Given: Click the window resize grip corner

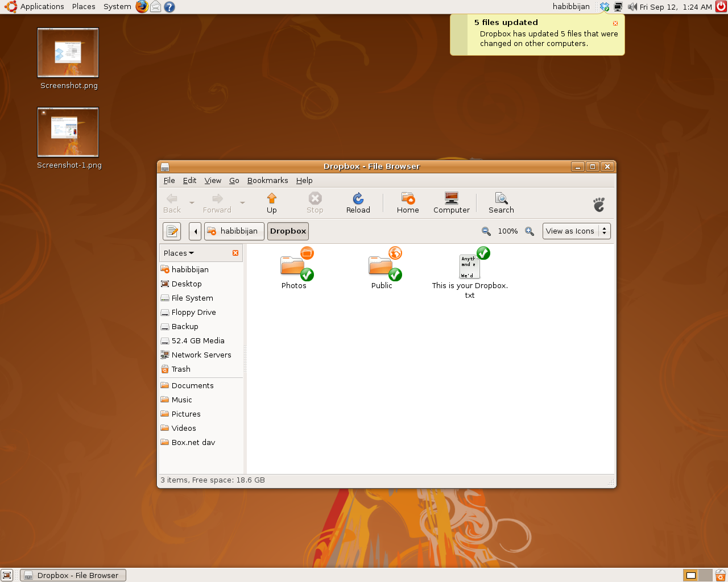Looking at the screenshot, I should click(x=611, y=483).
